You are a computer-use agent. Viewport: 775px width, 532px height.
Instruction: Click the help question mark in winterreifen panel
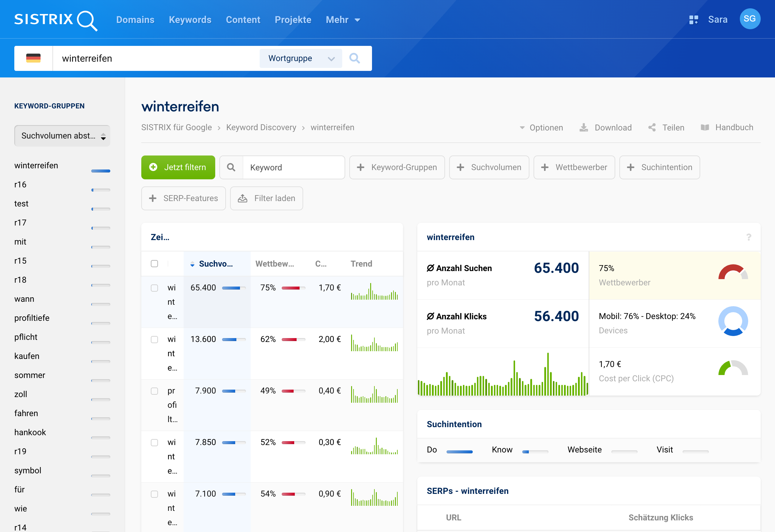coord(749,237)
